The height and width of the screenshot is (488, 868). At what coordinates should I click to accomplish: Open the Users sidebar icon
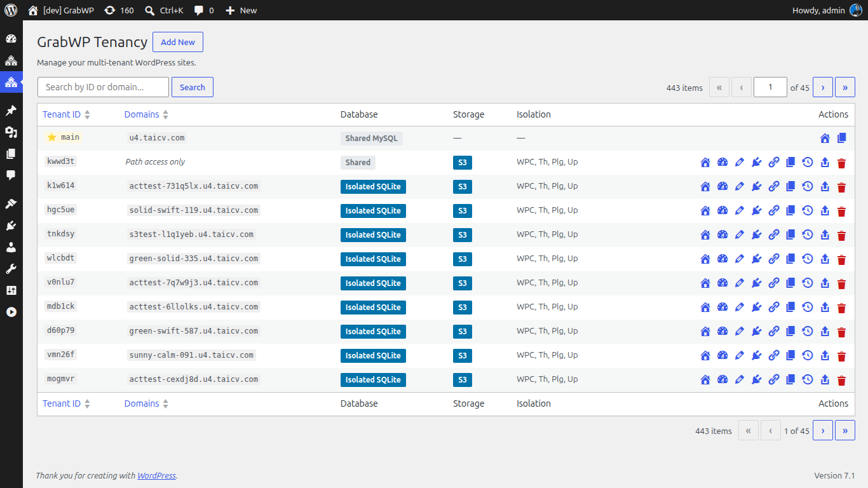[11, 247]
